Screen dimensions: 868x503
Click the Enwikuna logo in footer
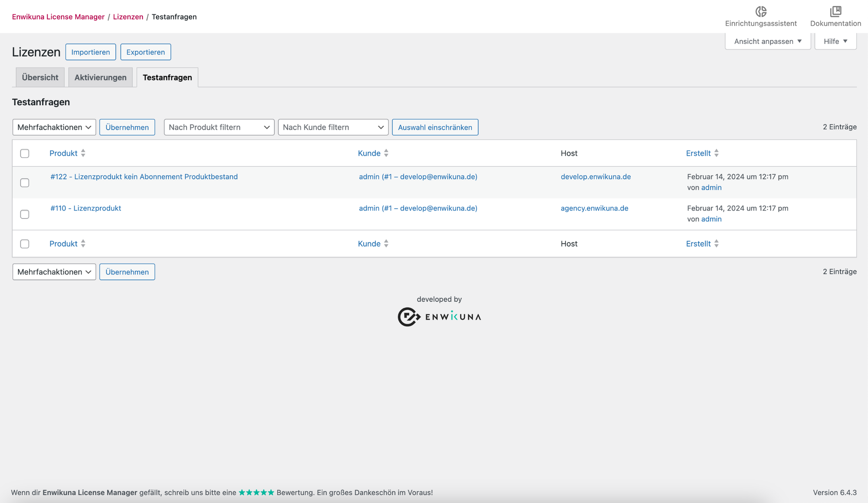(439, 317)
